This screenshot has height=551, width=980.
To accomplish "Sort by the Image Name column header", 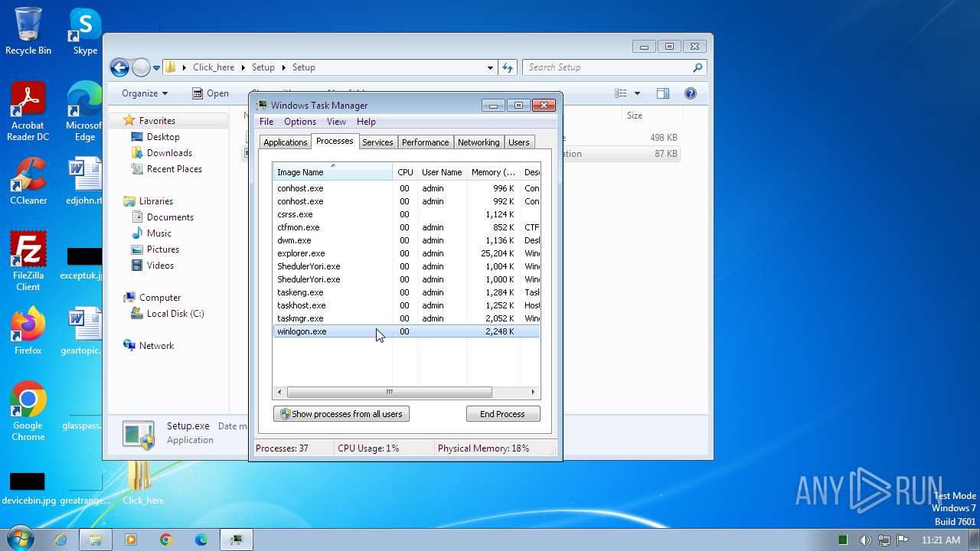I will click(x=333, y=172).
